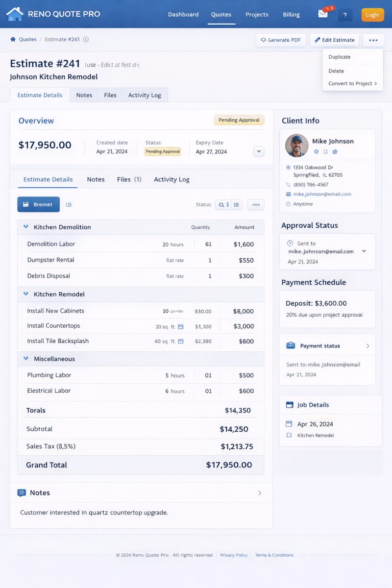
Task: Open the Privacy Policy link in the footer
Action: pyautogui.click(x=234, y=555)
